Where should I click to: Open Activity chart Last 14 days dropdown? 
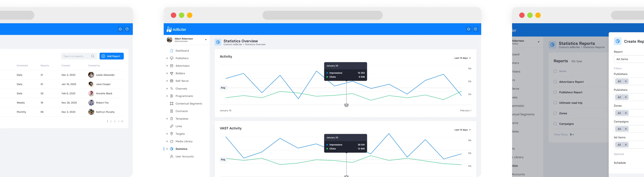(x=462, y=58)
